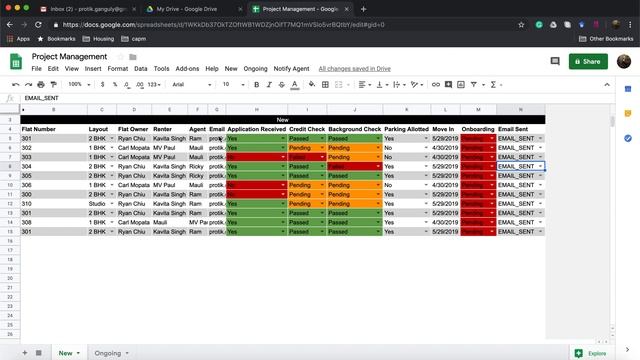The height and width of the screenshot is (360, 640).
Task: Switch to My Drive browser tab
Action: point(187,9)
